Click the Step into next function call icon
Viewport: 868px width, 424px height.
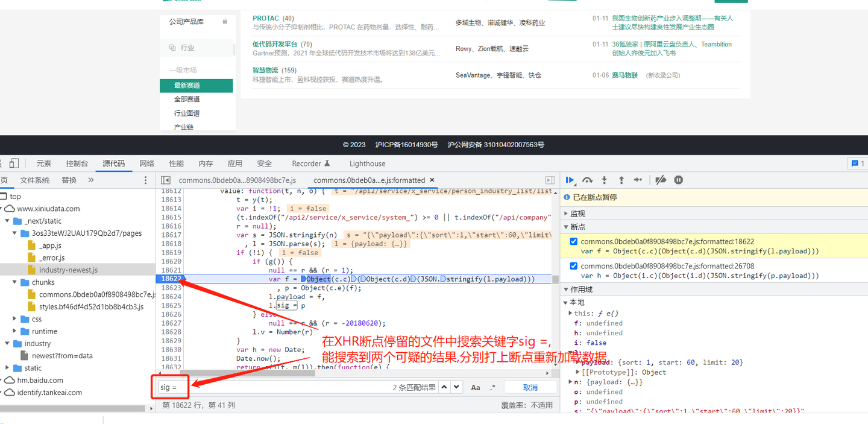(605, 180)
